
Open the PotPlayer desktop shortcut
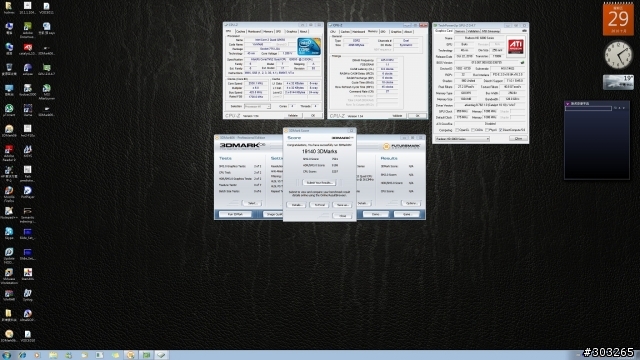(x=28, y=192)
